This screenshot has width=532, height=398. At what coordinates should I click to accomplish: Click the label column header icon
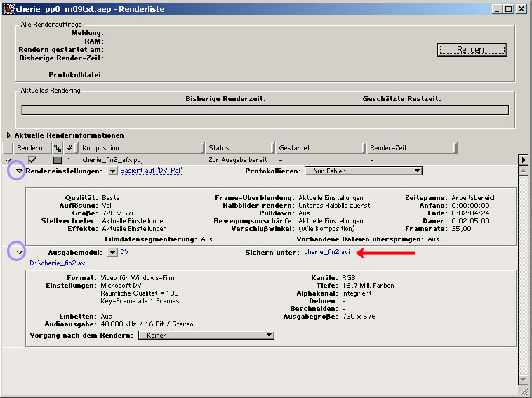tap(58, 148)
